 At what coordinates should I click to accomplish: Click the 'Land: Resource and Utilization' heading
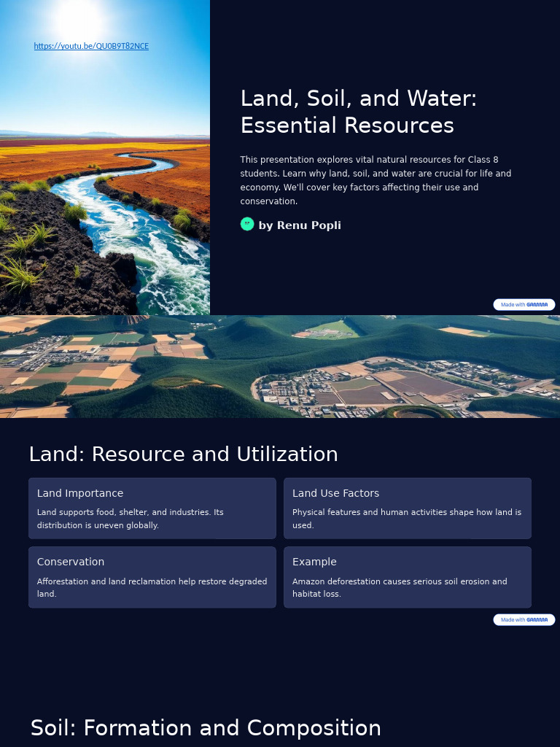(183, 454)
